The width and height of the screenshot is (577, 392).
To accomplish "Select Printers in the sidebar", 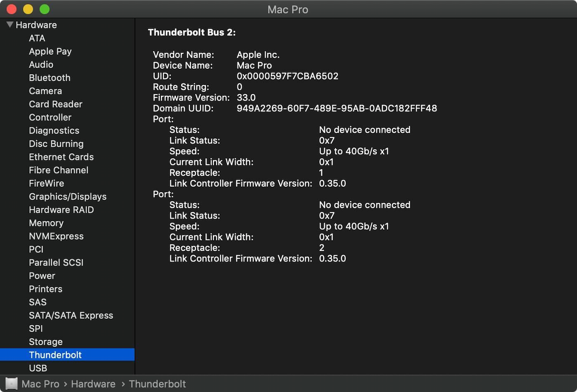I will 46,289.
